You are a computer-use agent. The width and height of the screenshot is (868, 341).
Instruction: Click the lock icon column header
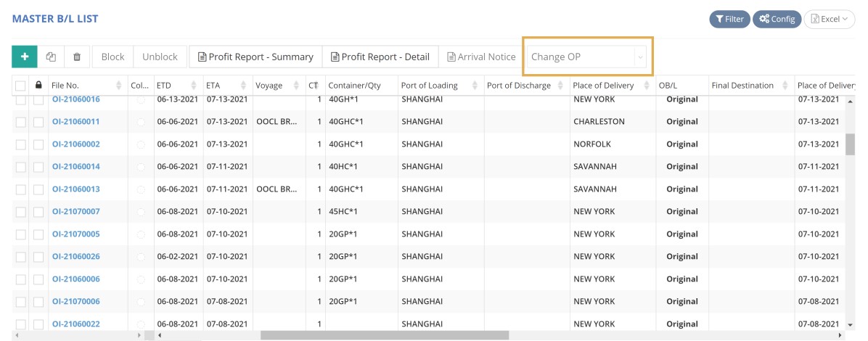[x=38, y=85]
